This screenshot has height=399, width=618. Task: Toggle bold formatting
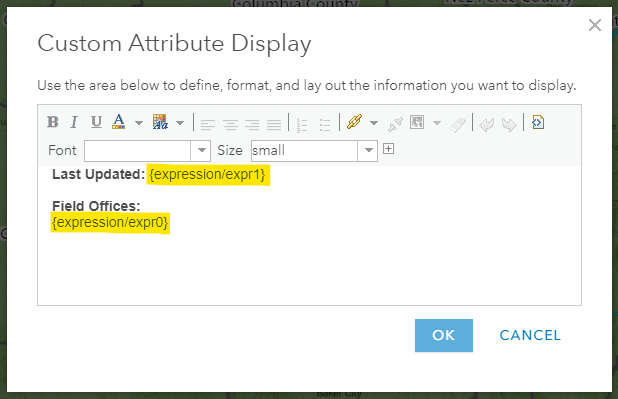53,122
